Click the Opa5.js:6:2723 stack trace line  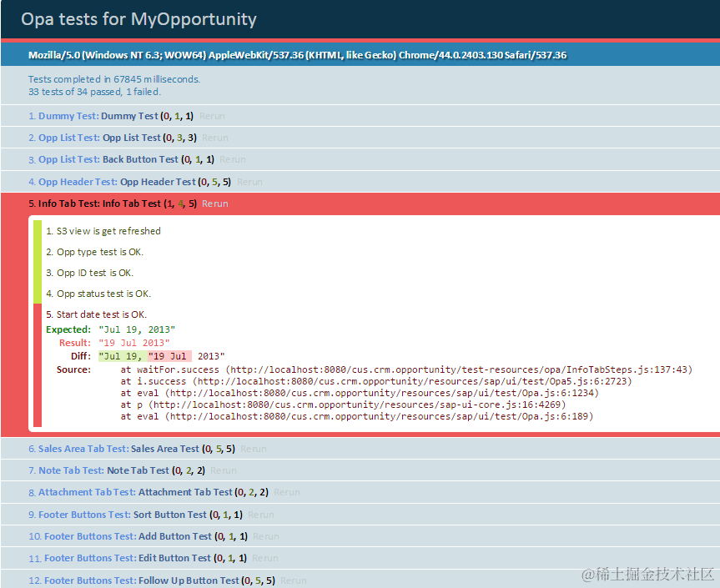[x=376, y=381]
